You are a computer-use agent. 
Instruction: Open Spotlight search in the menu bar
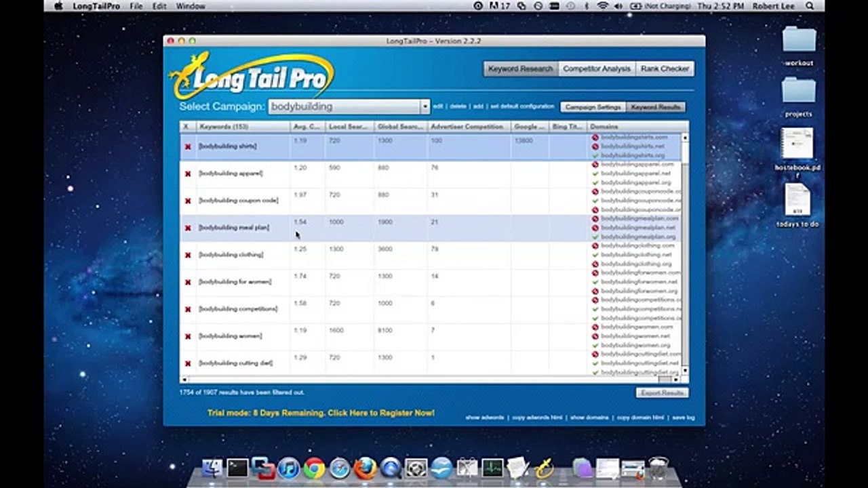(810, 6)
